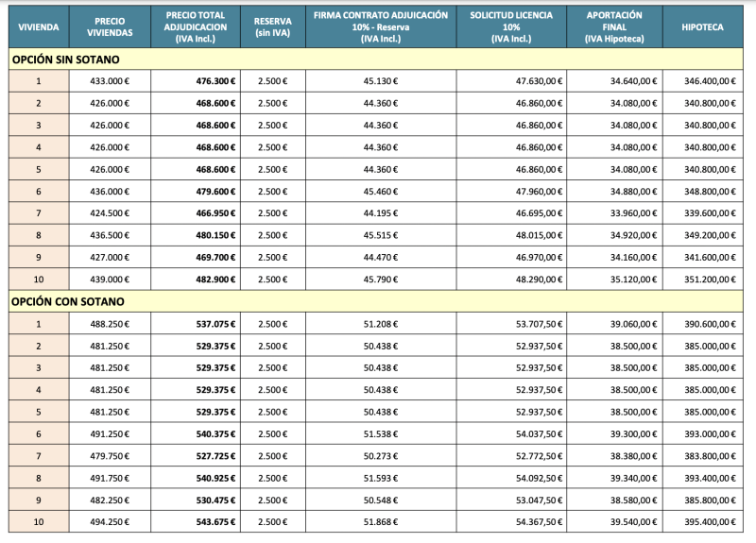Click license cell 47.960,00 €
756x543 pixels.
point(511,192)
